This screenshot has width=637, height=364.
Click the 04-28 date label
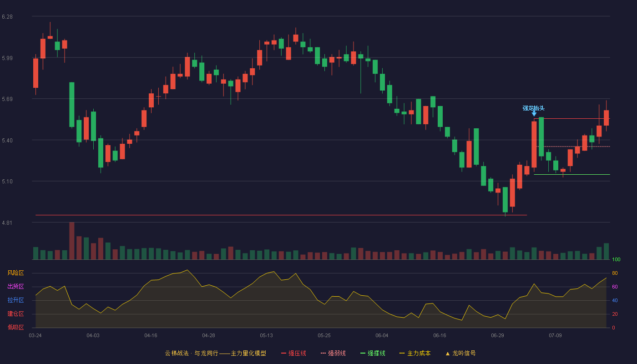pos(208,335)
